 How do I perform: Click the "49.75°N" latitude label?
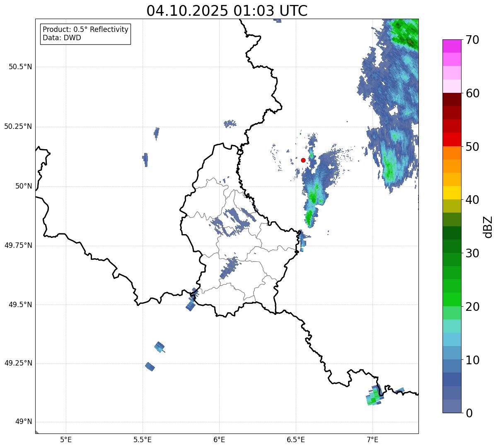pos(18,245)
